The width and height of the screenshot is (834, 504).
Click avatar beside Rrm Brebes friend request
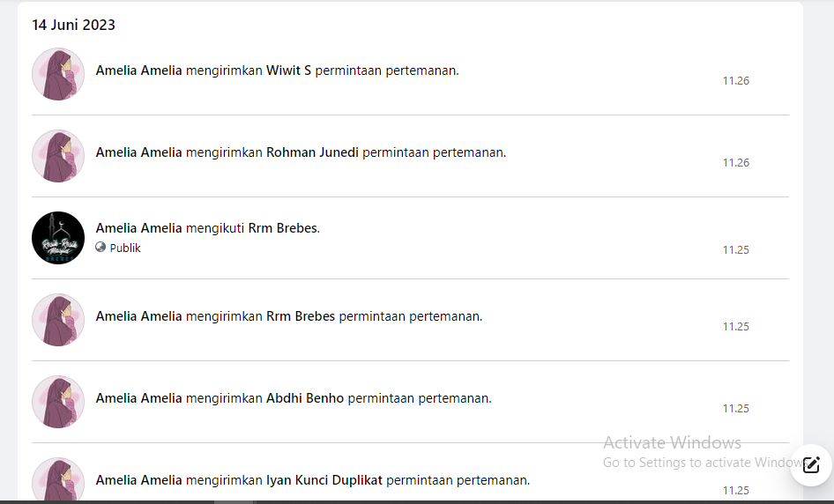(58, 320)
